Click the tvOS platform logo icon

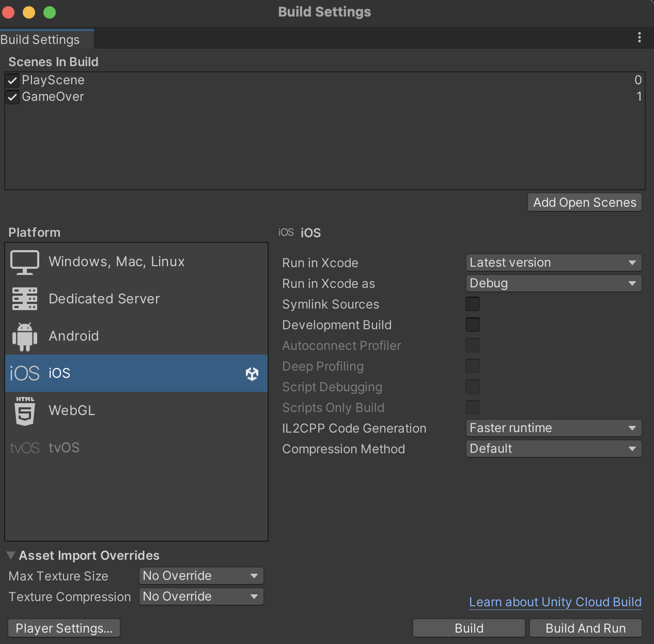tap(25, 448)
